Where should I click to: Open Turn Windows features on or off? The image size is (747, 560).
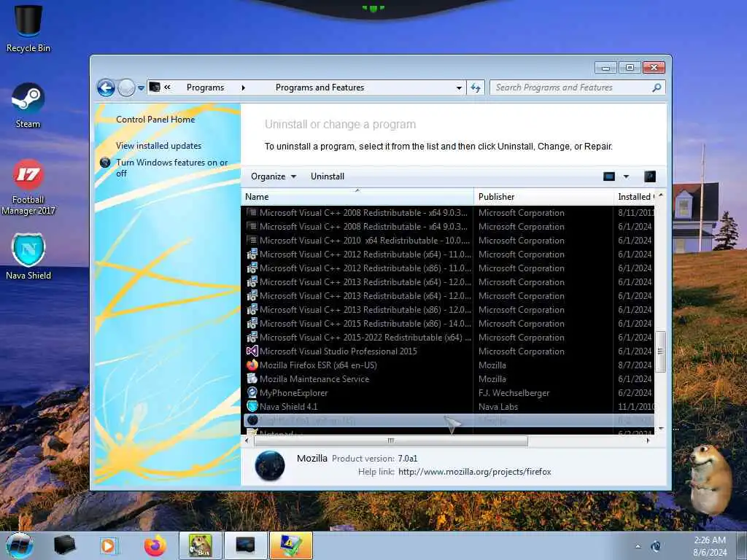[172, 168]
